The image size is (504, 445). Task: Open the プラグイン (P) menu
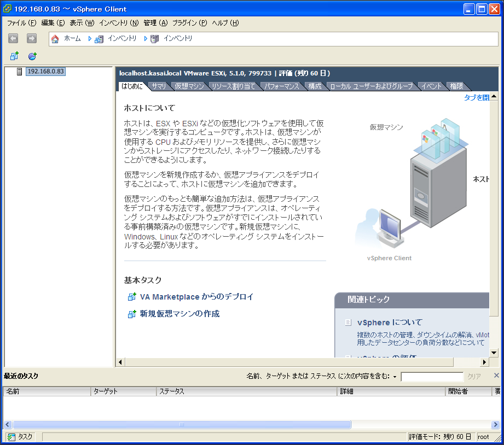point(190,23)
